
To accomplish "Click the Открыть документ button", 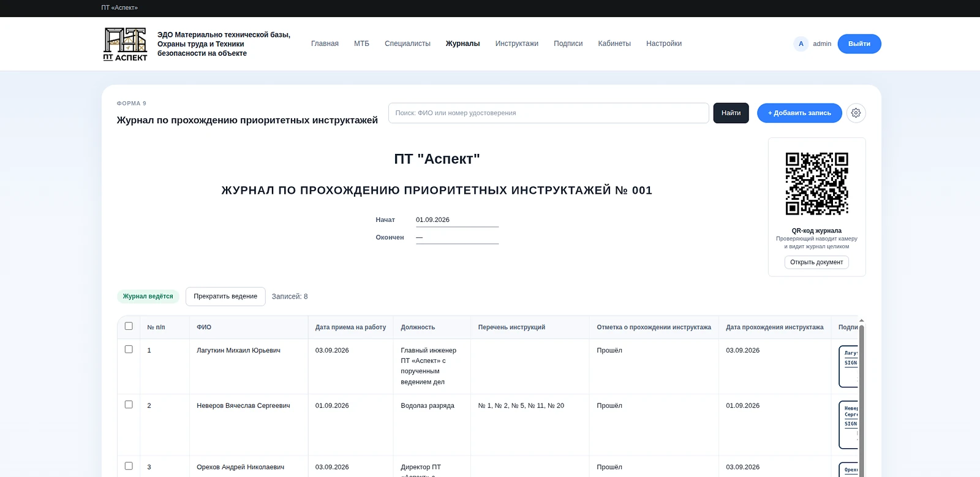I will [816, 262].
